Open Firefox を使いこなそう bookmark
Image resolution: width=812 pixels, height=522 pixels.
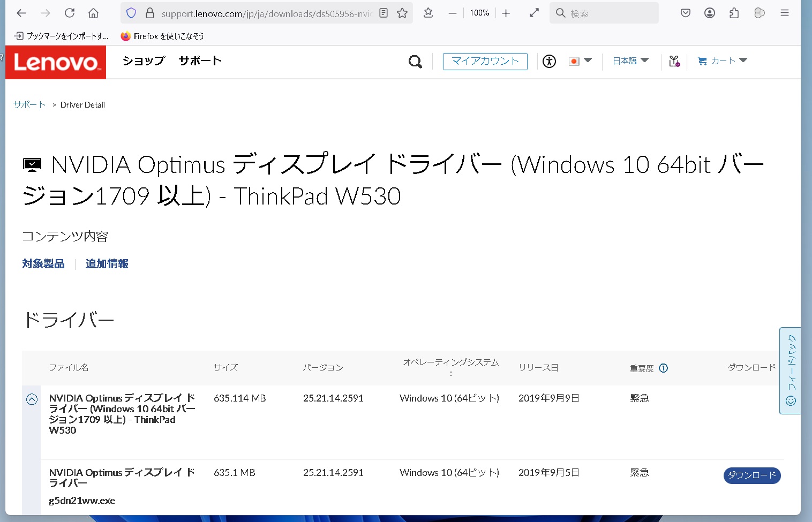tap(162, 36)
